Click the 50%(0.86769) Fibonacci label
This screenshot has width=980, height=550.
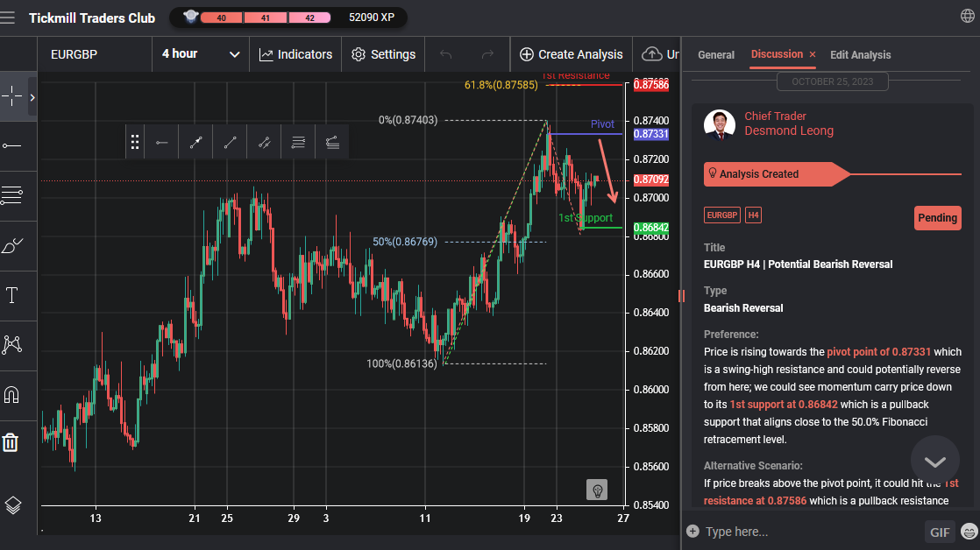click(x=405, y=242)
